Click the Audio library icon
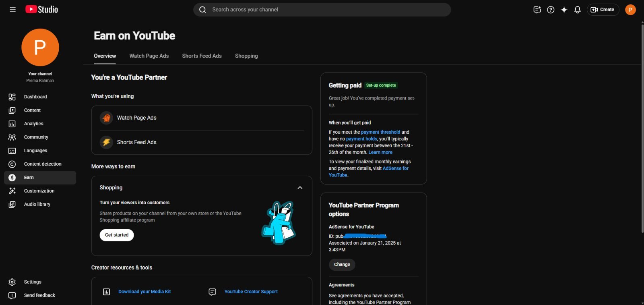 (12, 204)
